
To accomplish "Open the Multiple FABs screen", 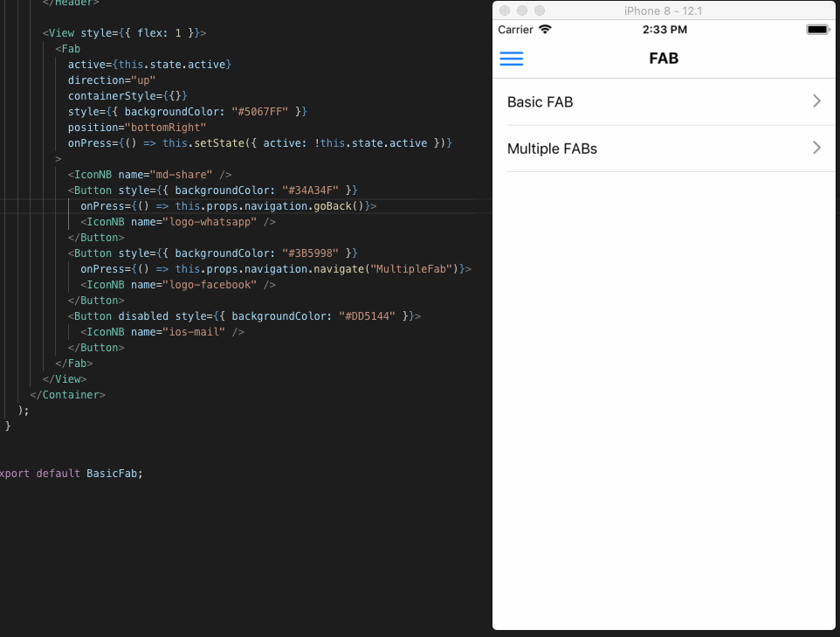I will pyautogui.click(x=553, y=149).
